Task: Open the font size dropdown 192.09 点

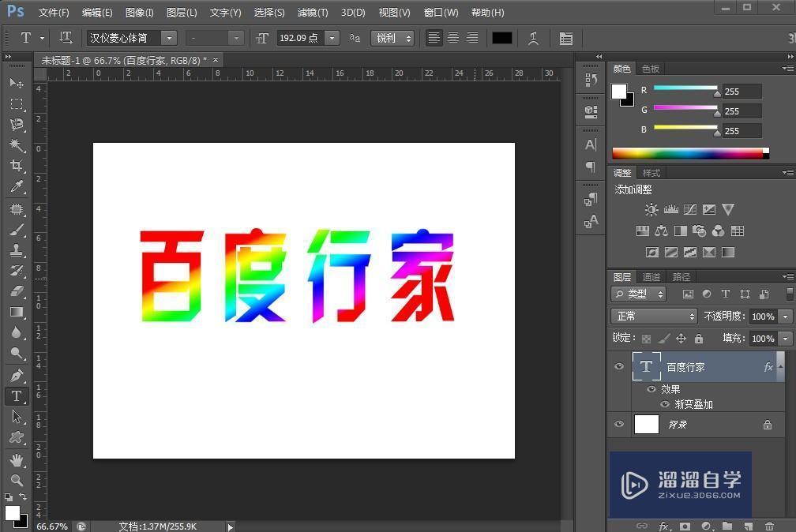Action: 332,38
